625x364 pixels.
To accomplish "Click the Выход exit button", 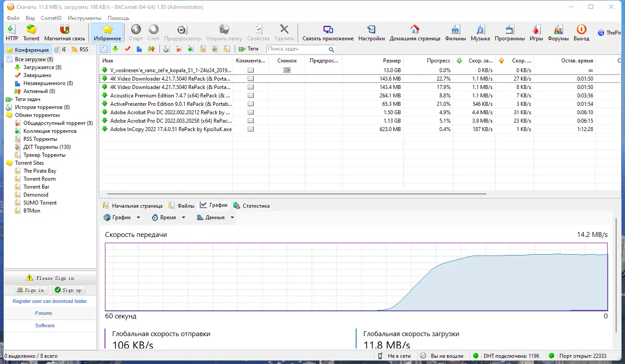I will 582,33.
